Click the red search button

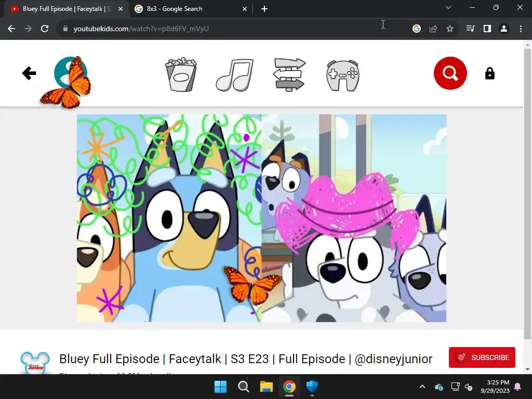[450, 73]
